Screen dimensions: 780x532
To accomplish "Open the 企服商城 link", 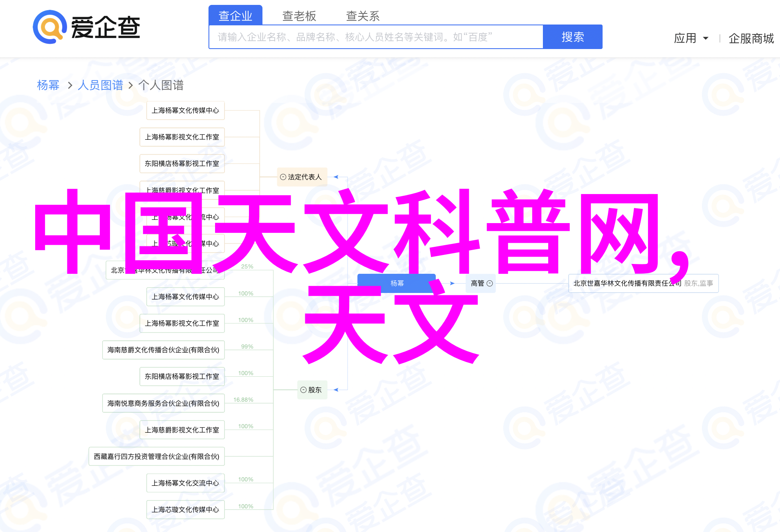I will [x=751, y=38].
